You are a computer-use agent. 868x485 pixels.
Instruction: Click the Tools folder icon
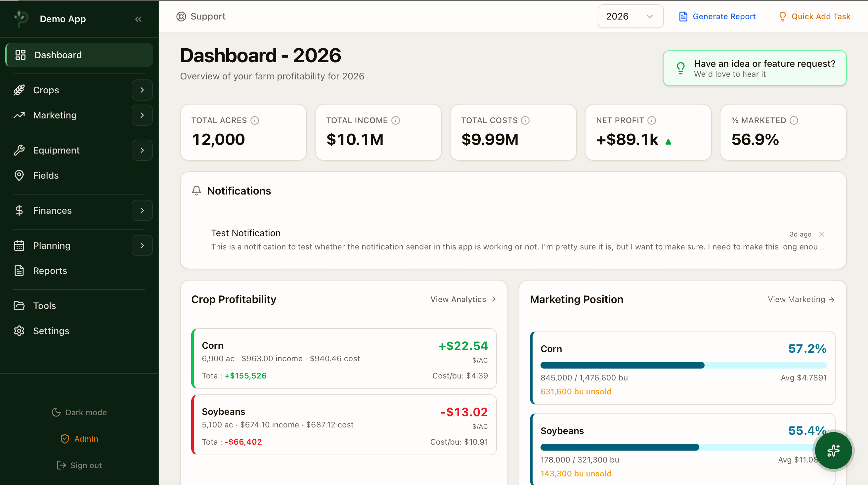[20, 305]
